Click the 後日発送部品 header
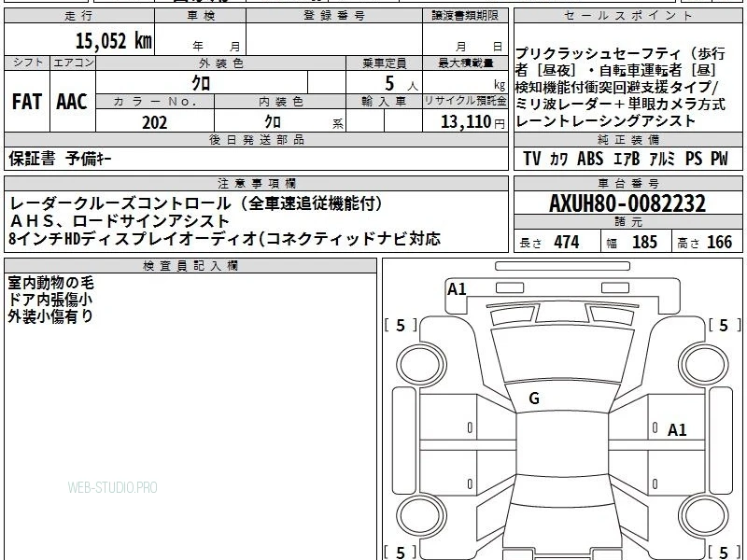 [256, 139]
